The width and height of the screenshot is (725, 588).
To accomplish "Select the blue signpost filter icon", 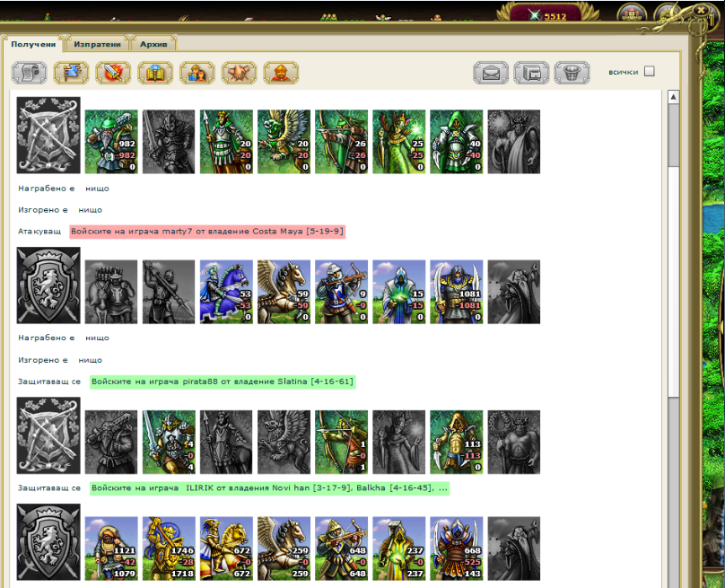I will pos(71,73).
